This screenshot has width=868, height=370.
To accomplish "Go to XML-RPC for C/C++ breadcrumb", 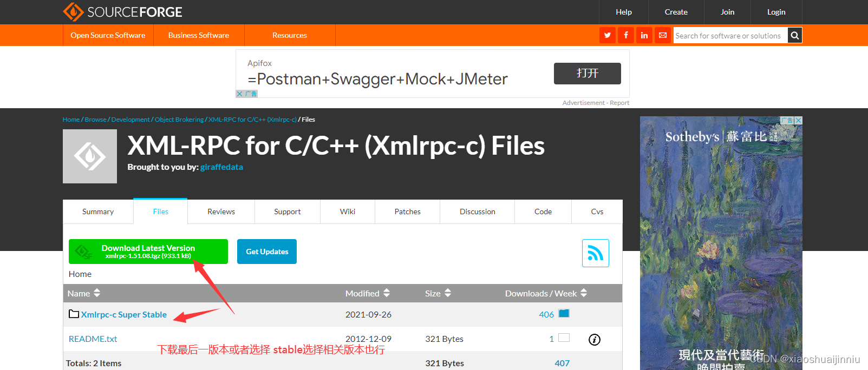I will (x=252, y=120).
